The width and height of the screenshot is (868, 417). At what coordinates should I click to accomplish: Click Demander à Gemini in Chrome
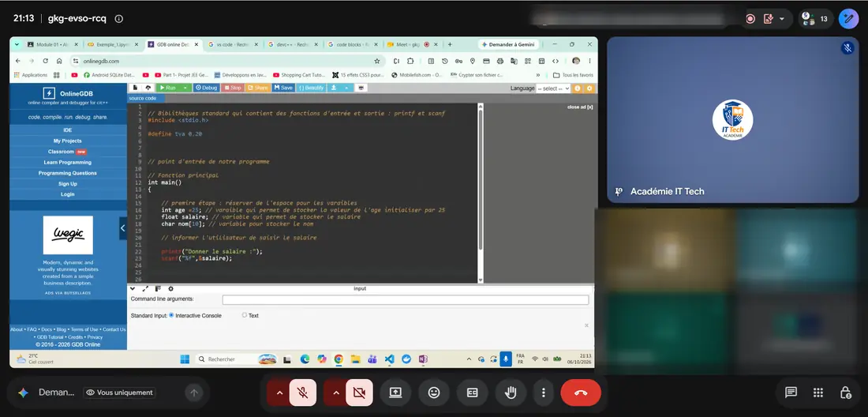pos(507,44)
